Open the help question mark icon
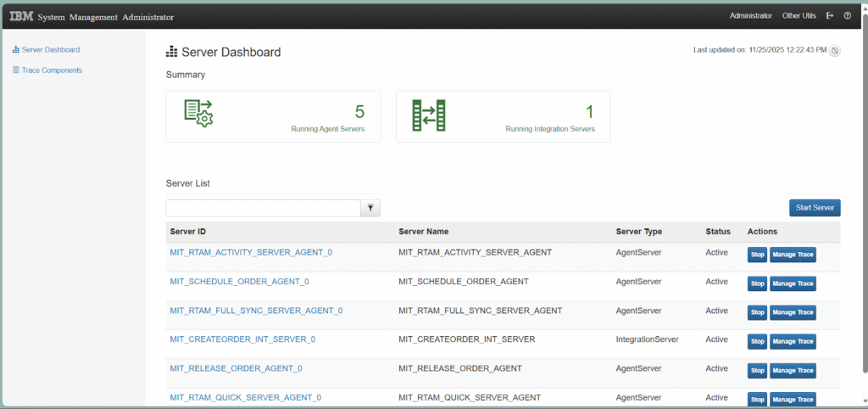 (847, 16)
